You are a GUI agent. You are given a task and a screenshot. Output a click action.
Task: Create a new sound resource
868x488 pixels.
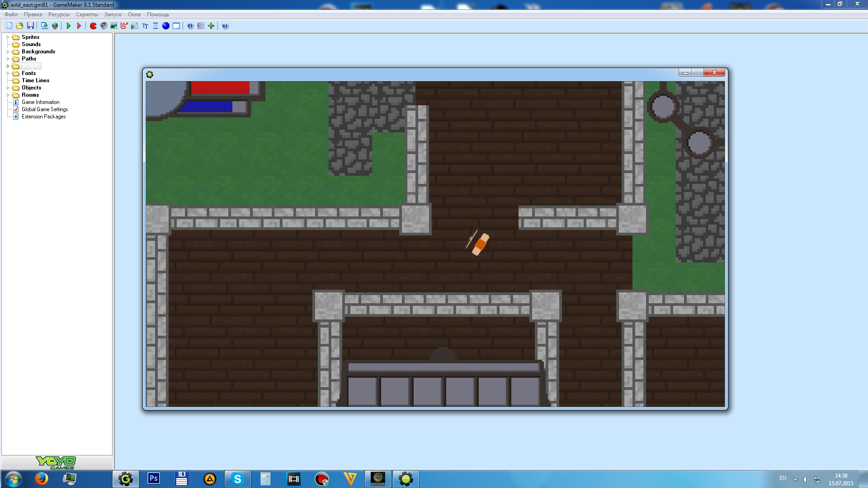point(104,26)
